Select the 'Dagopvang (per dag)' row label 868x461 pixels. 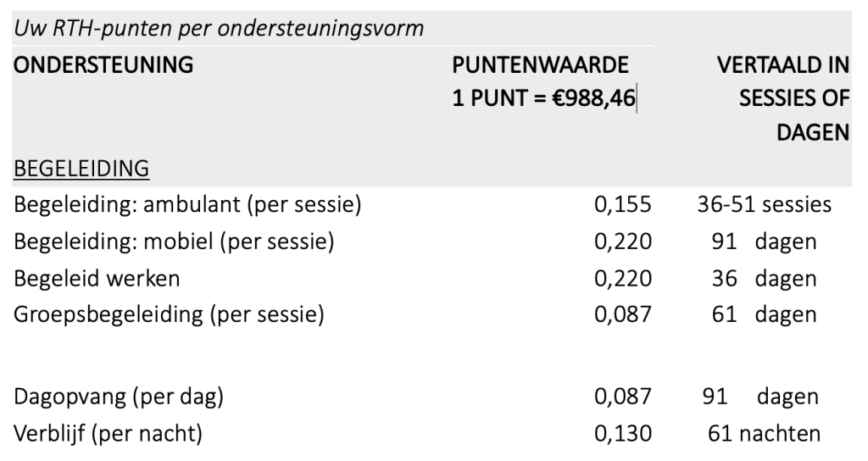coord(119,397)
